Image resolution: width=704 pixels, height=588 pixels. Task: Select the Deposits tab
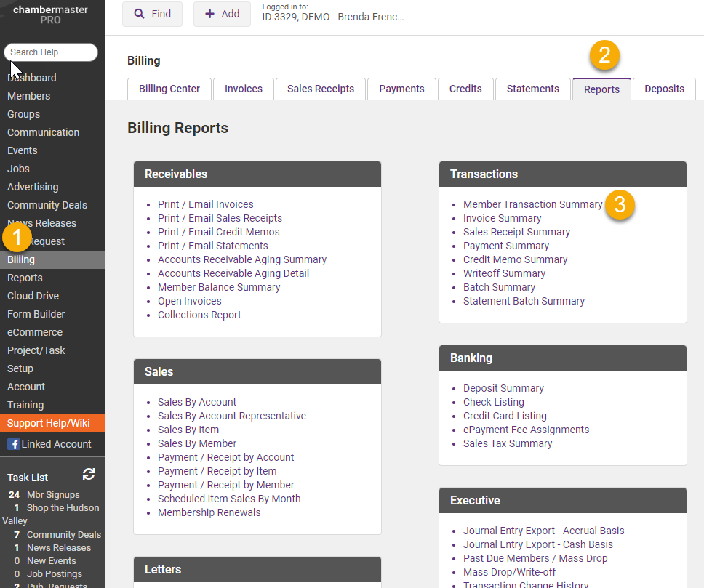click(x=663, y=88)
